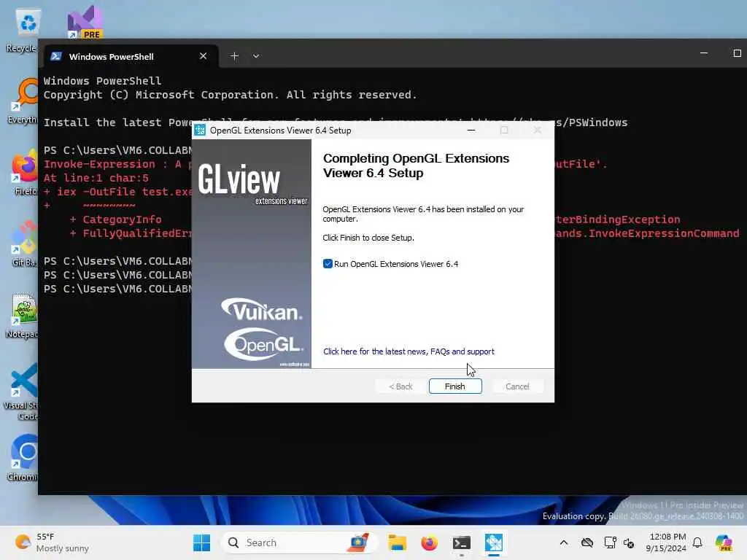
Task: Click the Setup dialog title bar icon
Action: tap(200, 130)
